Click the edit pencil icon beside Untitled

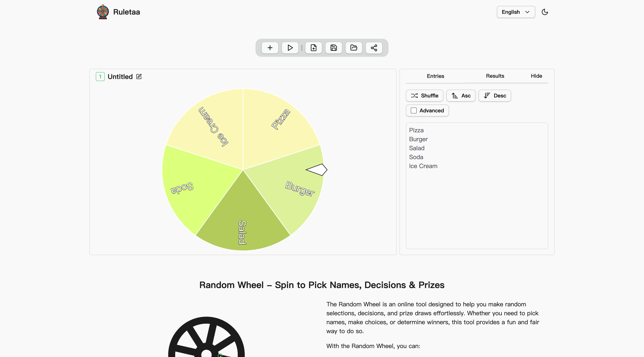coord(139,77)
